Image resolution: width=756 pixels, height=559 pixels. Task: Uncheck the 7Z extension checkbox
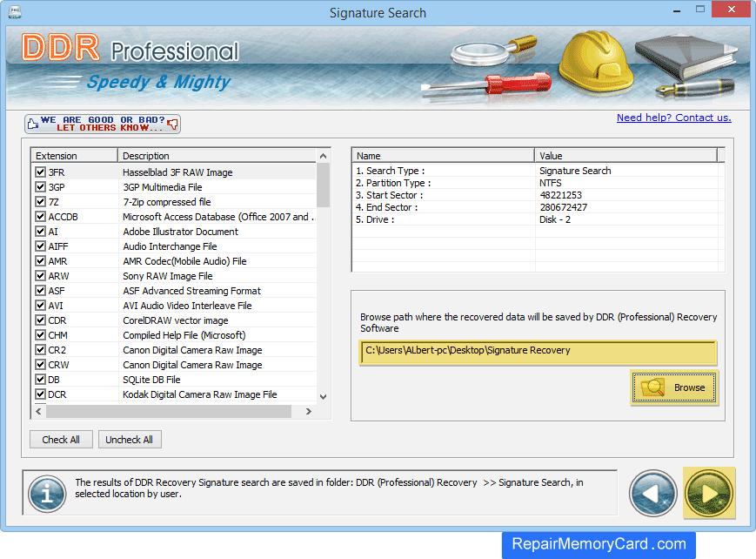coord(41,201)
